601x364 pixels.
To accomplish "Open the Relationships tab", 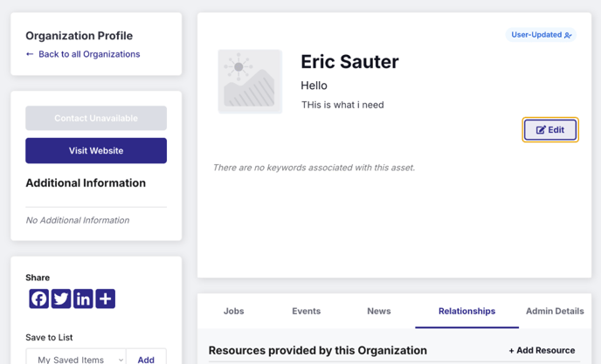I will pos(466,311).
